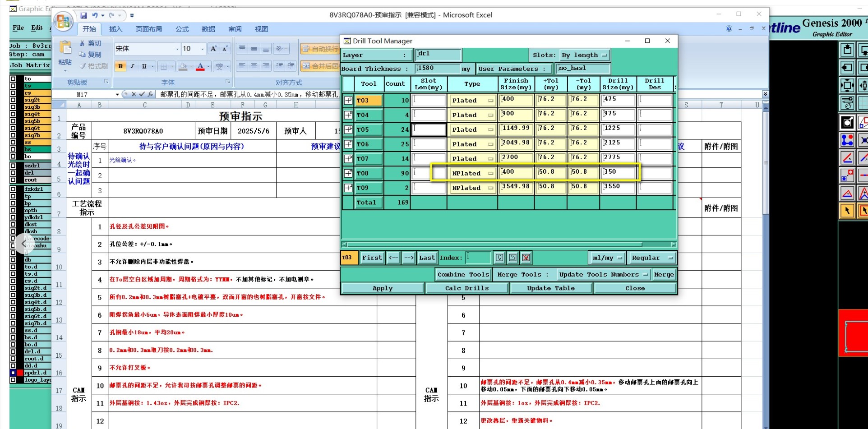Screen dimensions: 868x429
Task: Expand the T03 tool row
Action: [x=348, y=100]
